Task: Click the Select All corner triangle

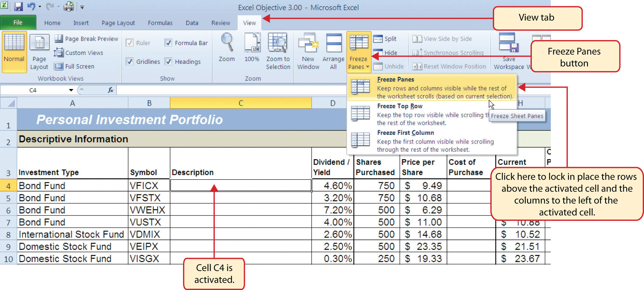Action: [x=9, y=103]
